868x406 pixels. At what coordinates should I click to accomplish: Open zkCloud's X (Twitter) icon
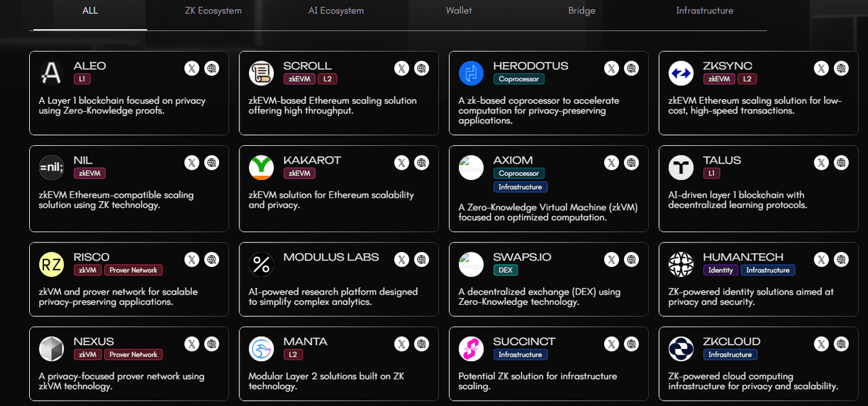click(x=821, y=344)
